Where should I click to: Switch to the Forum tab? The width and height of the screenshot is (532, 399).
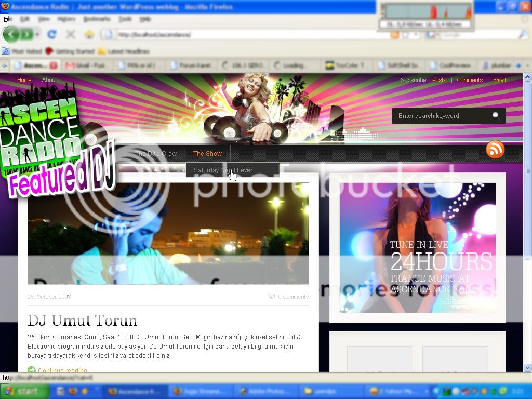click(x=191, y=65)
